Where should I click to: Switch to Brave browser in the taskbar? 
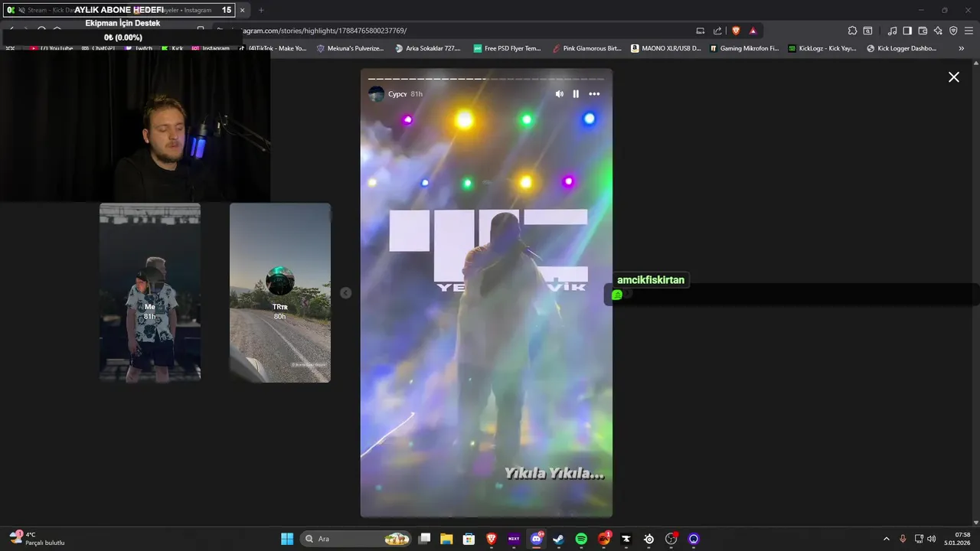click(x=492, y=539)
